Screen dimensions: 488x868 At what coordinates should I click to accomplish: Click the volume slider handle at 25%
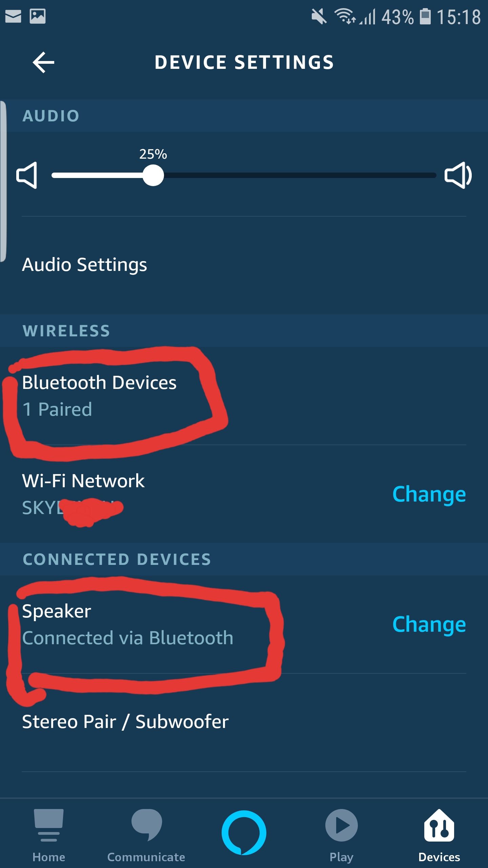pos(153,175)
